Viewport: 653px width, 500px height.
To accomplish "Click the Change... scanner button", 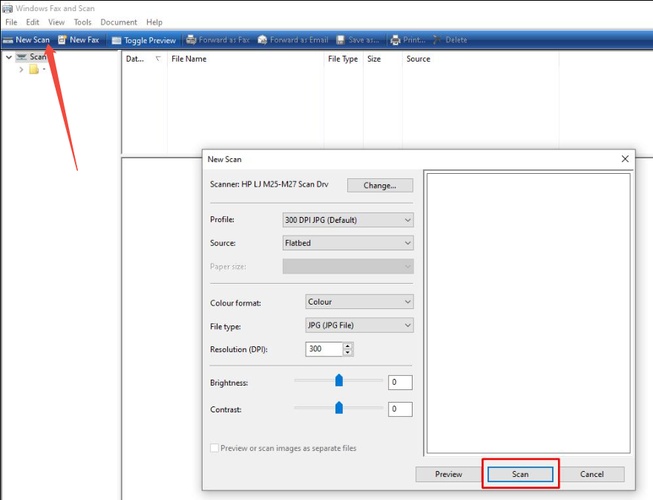I will click(x=380, y=185).
